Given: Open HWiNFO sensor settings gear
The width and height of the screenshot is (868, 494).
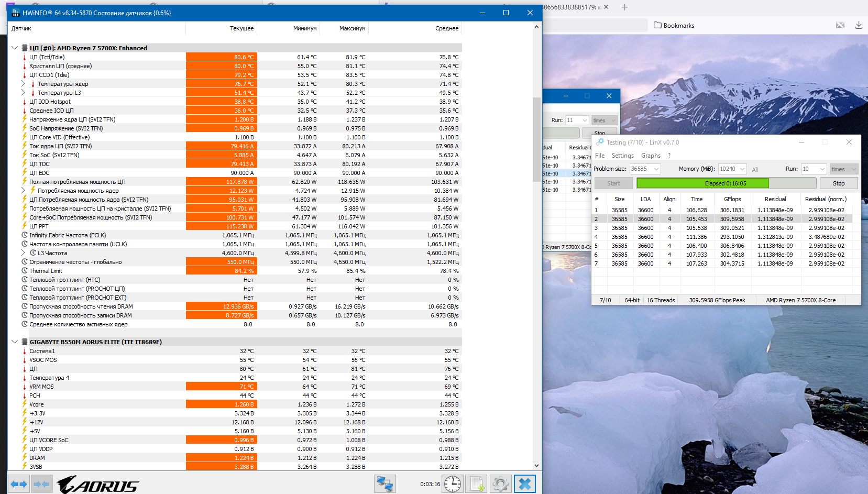Looking at the screenshot, I should tap(500, 484).
